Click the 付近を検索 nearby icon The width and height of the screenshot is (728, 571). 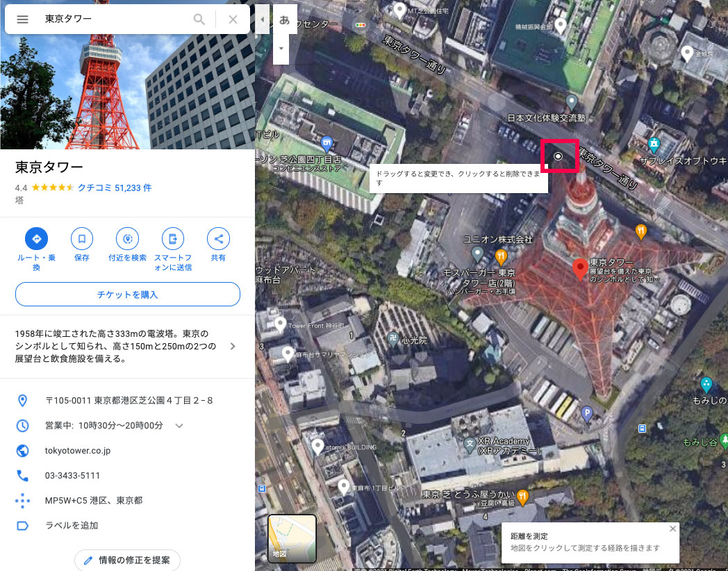pos(127,239)
